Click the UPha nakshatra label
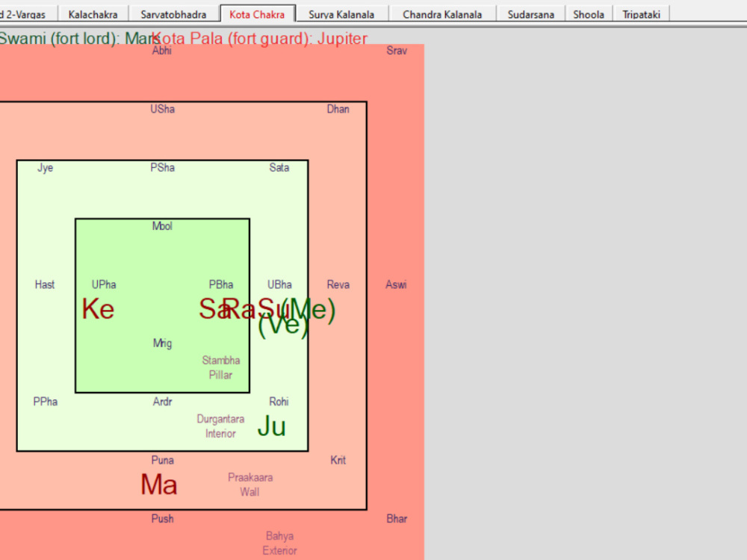 click(x=104, y=284)
